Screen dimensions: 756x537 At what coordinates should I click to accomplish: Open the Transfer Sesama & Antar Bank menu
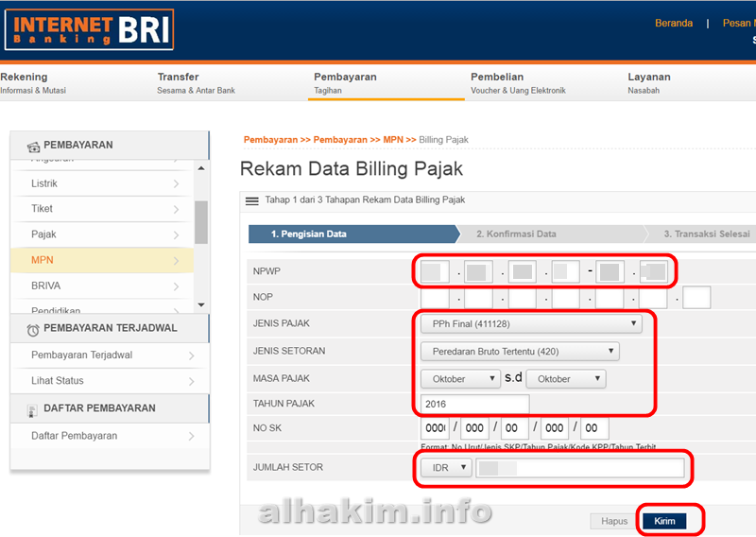[196, 83]
